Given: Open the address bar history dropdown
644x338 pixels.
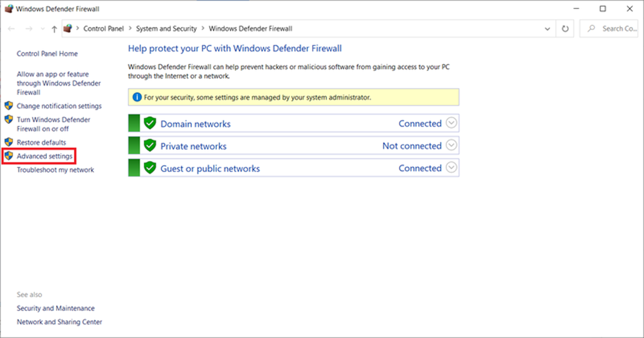Looking at the screenshot, I should coord(547,28).
